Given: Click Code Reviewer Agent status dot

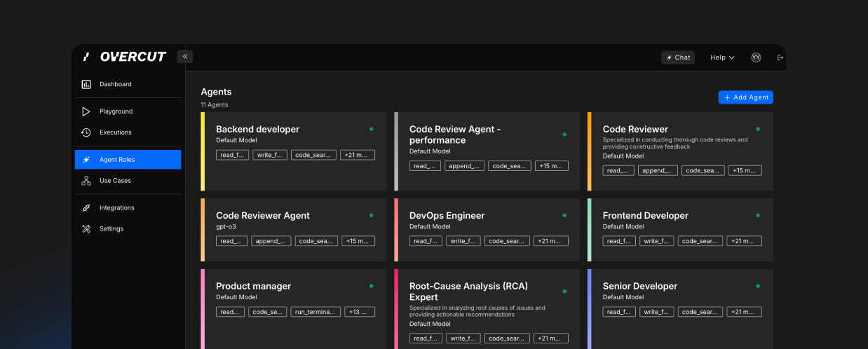Looking at the screenshot, I should click(x=371, y=215).
